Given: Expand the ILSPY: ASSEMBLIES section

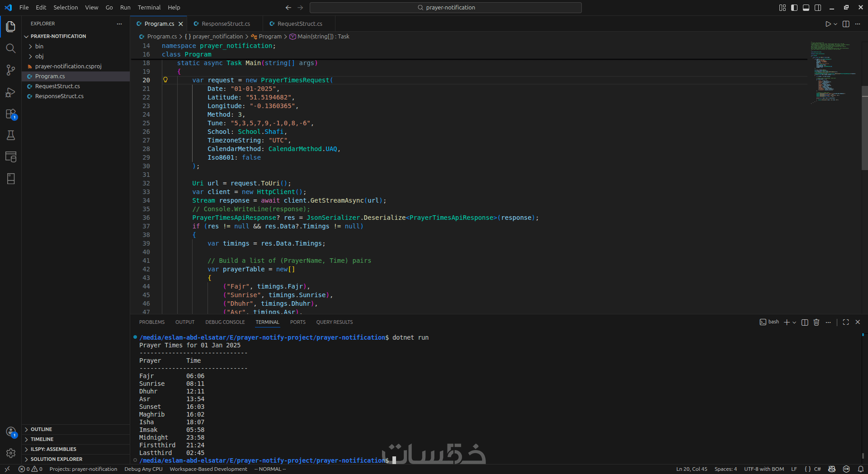Looking at the screenshot, I should 75,449.
